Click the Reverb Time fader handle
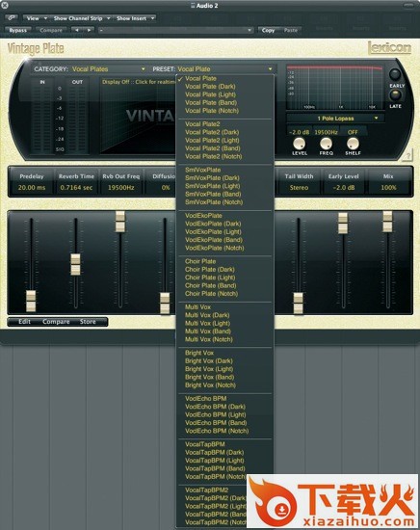Viewport: 420px width, 530px height. (x=76, y=264)
